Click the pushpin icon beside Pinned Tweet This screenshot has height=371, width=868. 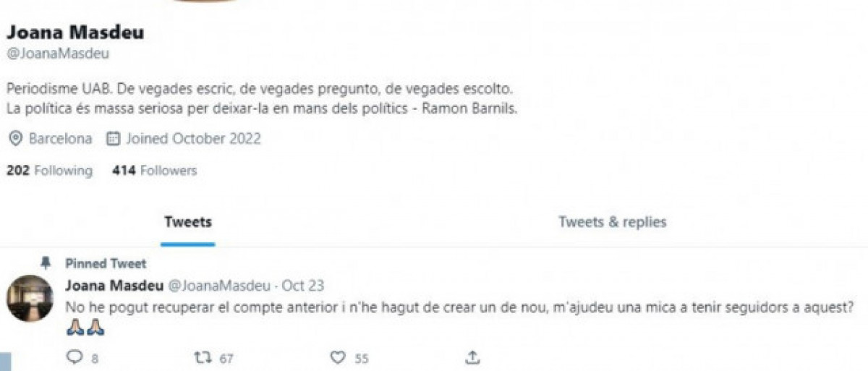coord(46,263)
